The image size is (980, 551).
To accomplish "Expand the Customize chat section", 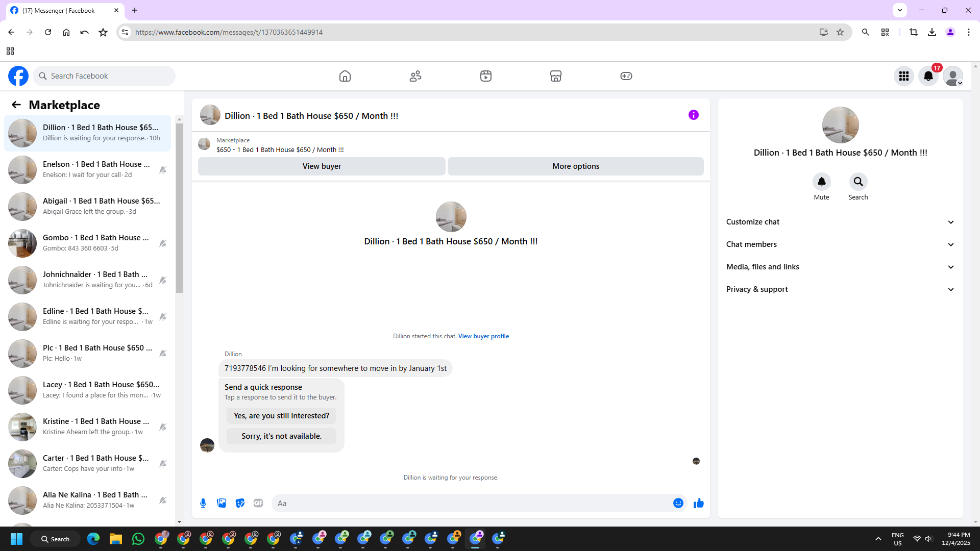I will pyautogui.click(x=840, y=222).
